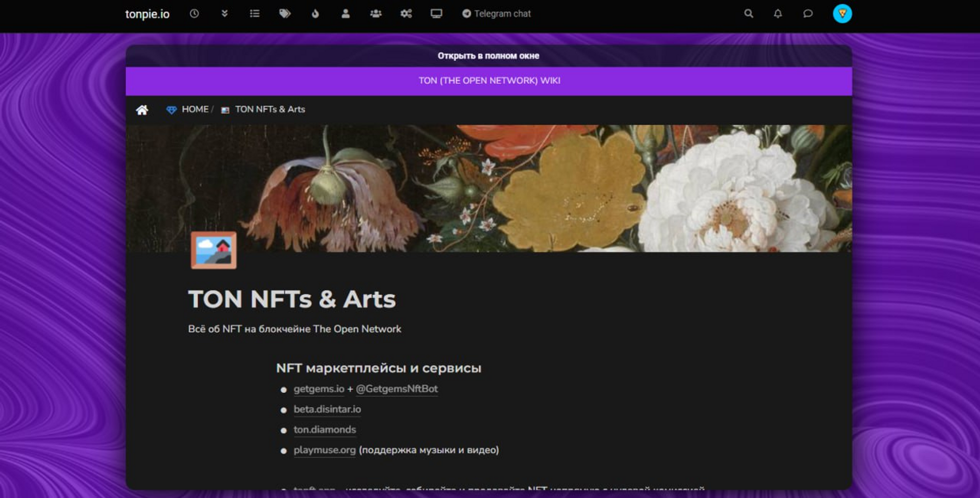Click the double chevron down icon
Image resolution: width=980 pixels, height=498 pixels.
[x=224, y=14]
